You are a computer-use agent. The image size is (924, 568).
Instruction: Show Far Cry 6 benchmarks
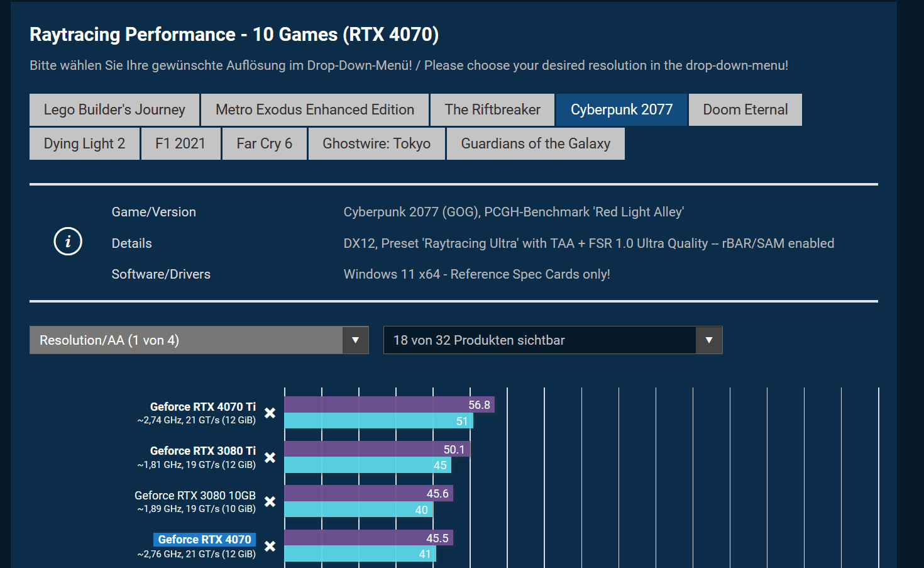coord(265,144)
